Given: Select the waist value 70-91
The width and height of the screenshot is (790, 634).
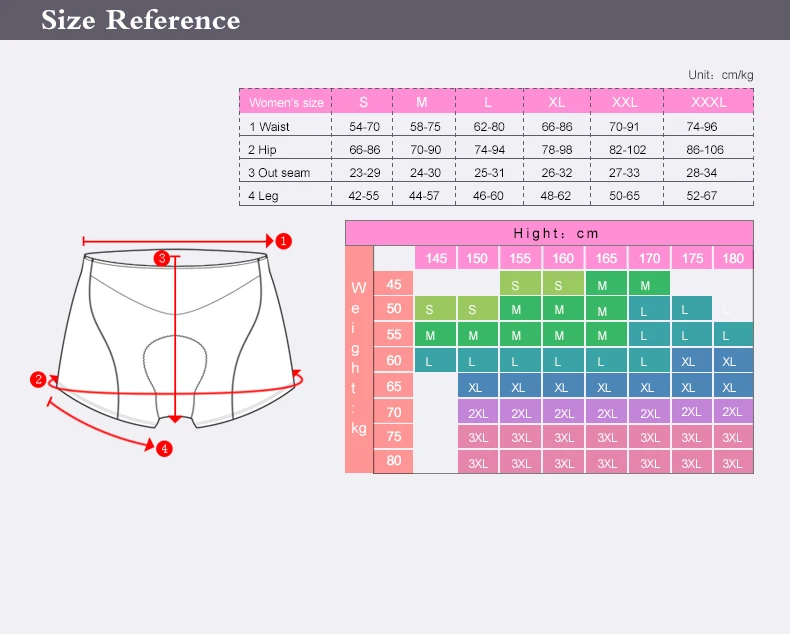Looking at the screenshot, I should [624, 126].
